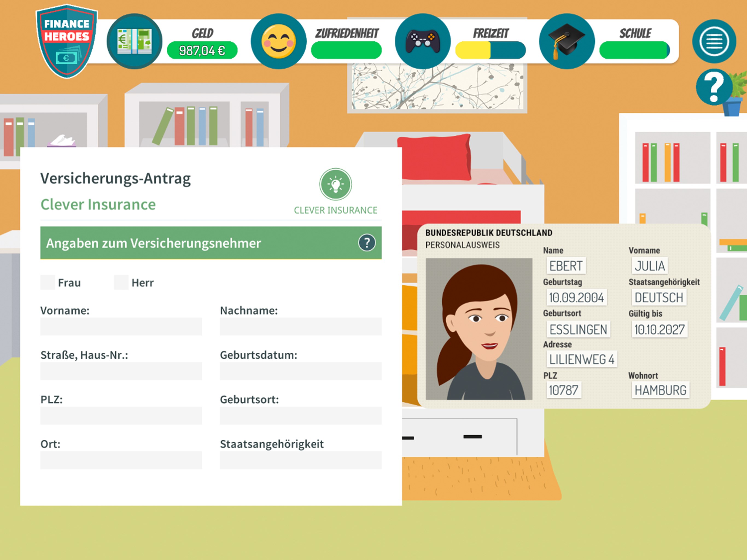Click the smiley Zufriedenheit icon
This screenshot has height=560, width=747.
[279, 41]
